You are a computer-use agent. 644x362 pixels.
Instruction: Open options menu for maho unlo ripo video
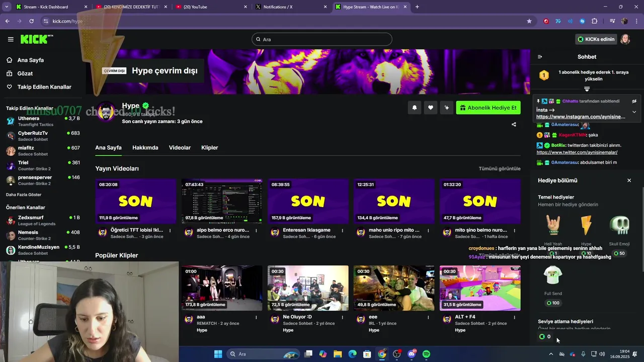(x=428, y=231)
